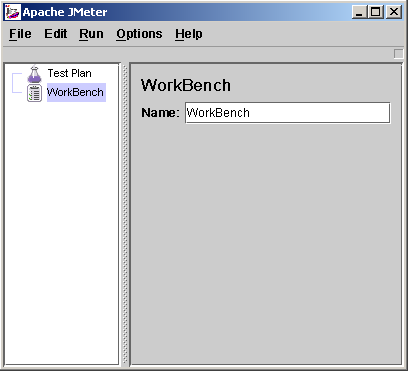The width and height of the screenshot is (408, 371).
Task: Maximize the Apache JMeter window
Action: pyautogui.click(x=376, y=12)
